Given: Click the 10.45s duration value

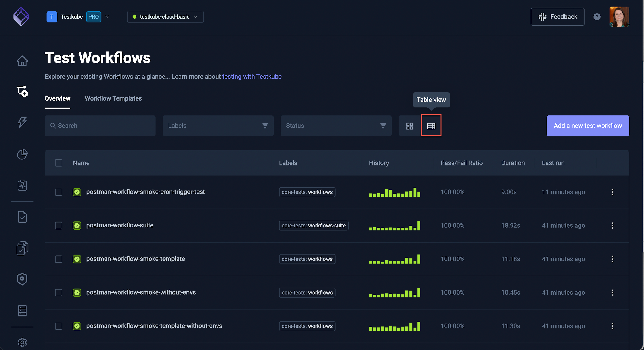Looking at the screenshot, I should pyautogui.click(x=511, y=292).
